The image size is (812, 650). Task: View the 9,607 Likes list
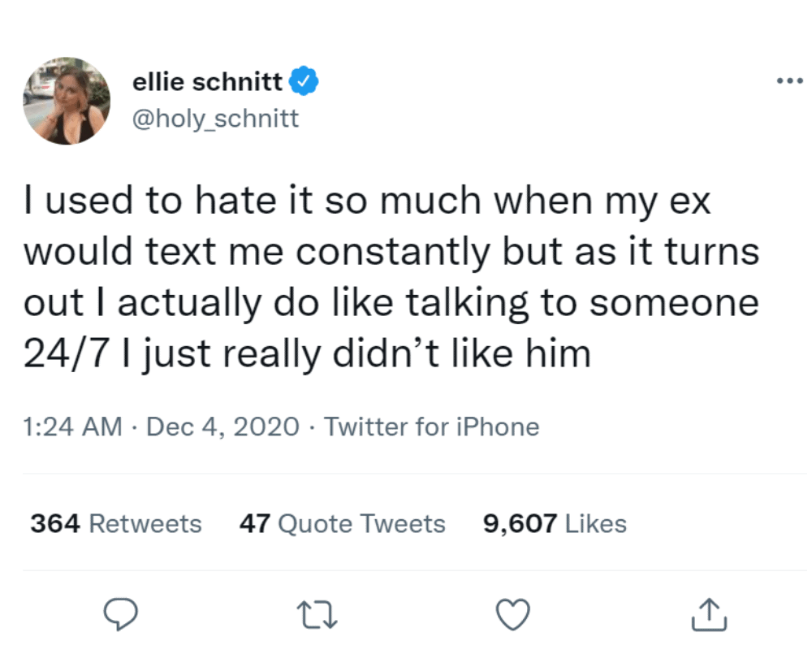click(x=555, y=524)
